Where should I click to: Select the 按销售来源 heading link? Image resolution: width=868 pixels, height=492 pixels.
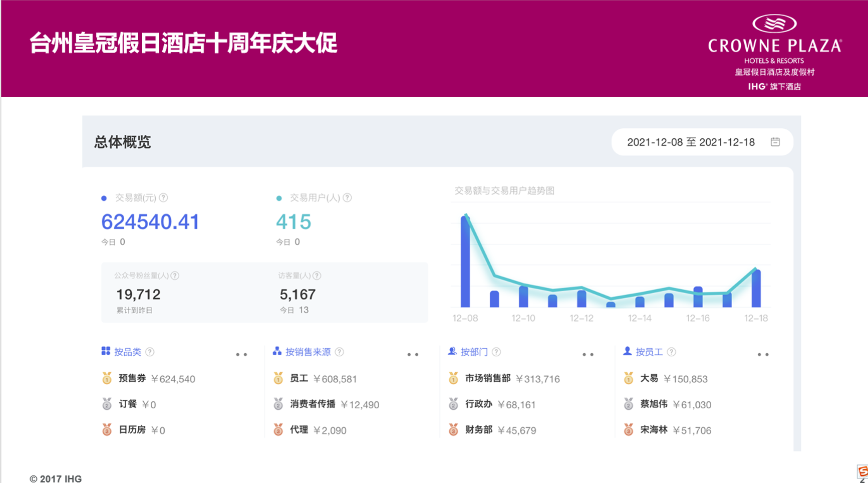pos(308,352)
